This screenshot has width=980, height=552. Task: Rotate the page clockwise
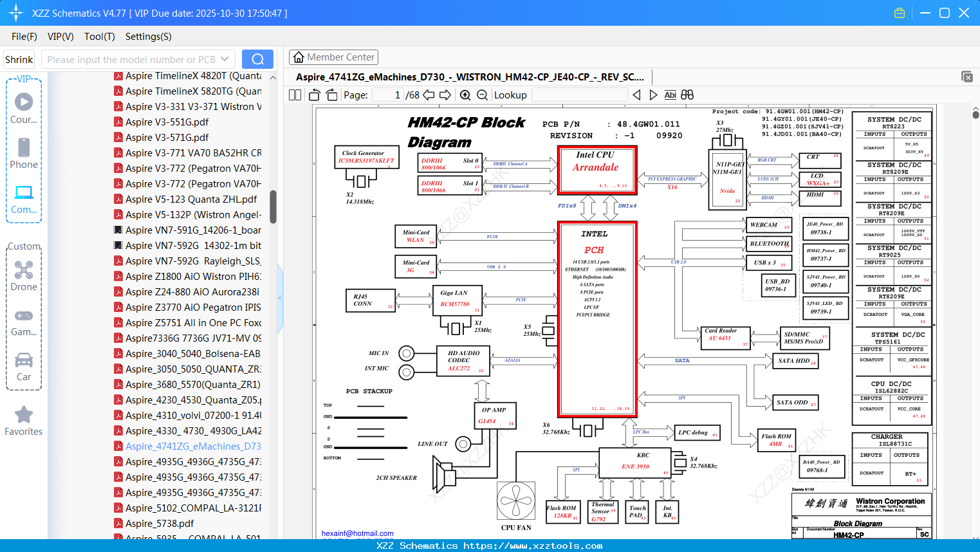[x=331, y=95]
